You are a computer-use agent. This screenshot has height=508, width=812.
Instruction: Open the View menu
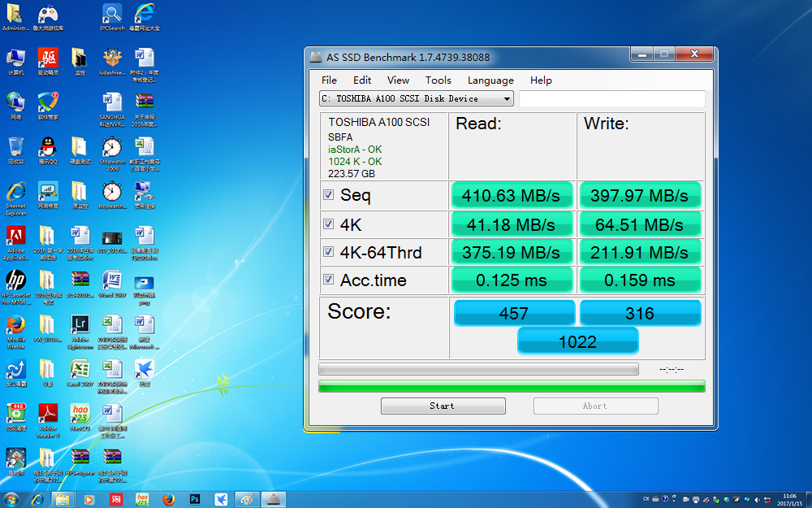(398, 80)
